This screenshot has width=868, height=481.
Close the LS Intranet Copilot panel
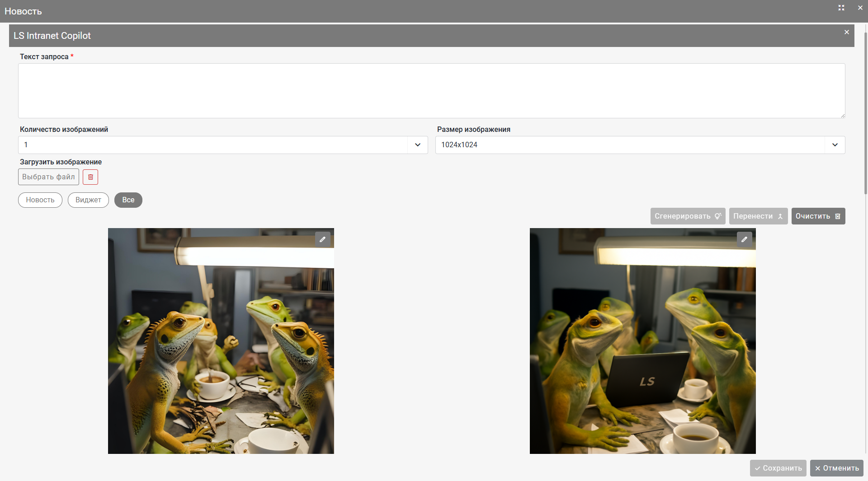click(846, 33)
